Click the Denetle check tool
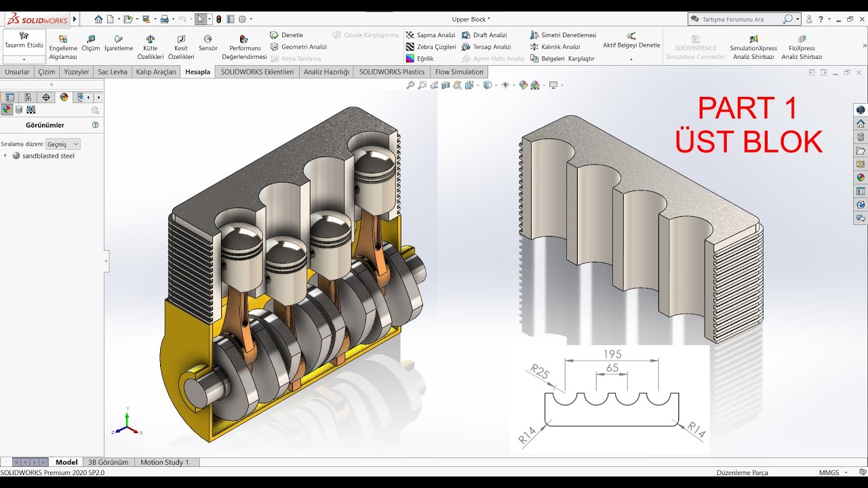 coord(287,35)
